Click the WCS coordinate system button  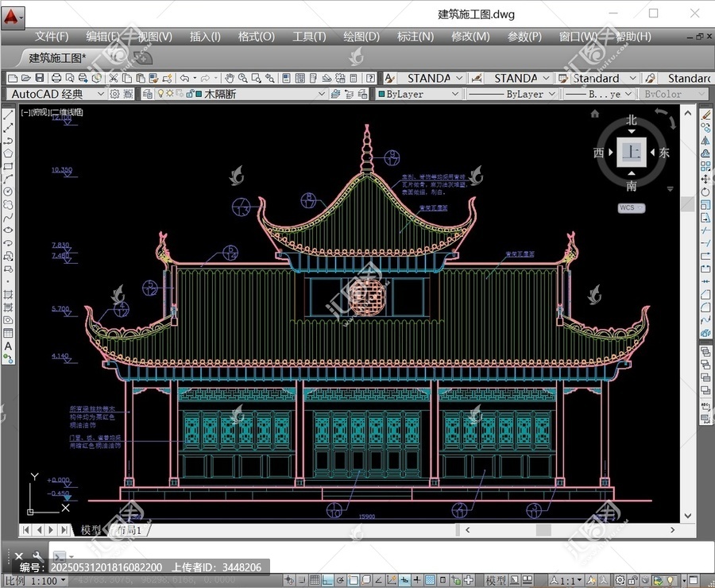(631, 207)
